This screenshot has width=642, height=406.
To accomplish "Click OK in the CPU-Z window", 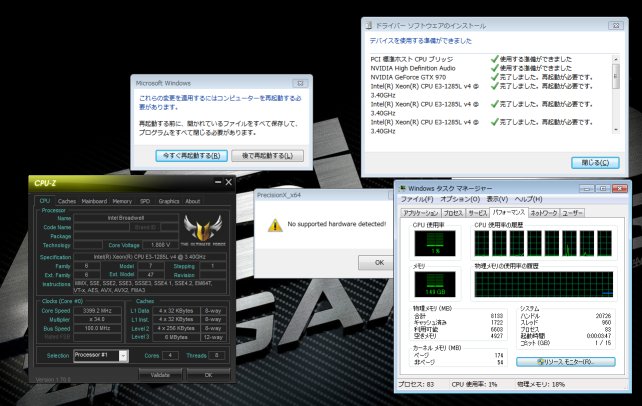I will pos(208,374).
